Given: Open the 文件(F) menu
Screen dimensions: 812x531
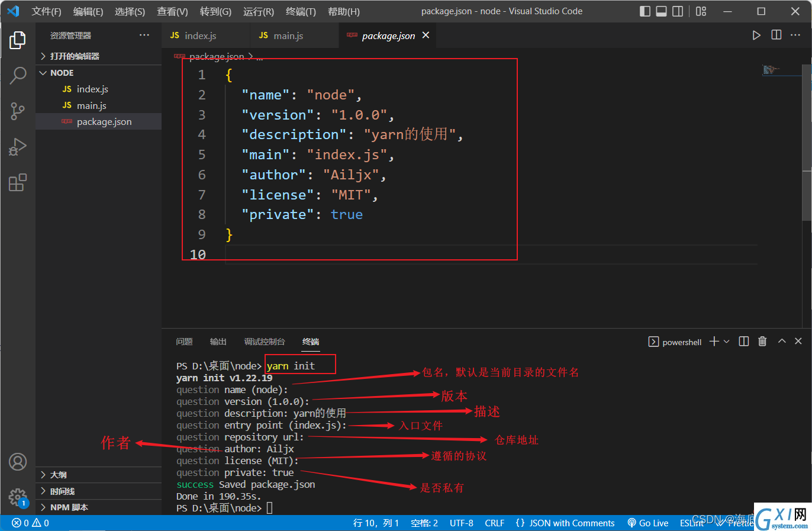Looking at the screenshot, I should tap(46, 11).
